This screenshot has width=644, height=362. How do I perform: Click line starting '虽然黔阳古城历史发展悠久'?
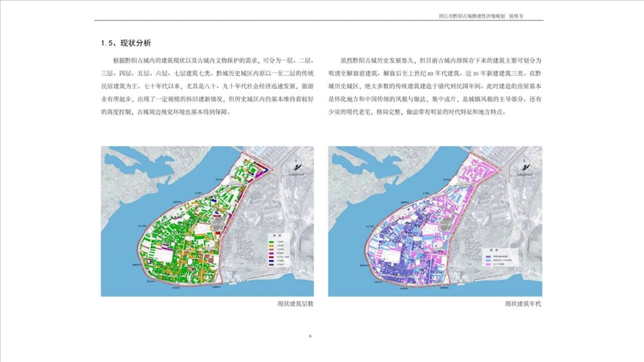pos(441,60)
